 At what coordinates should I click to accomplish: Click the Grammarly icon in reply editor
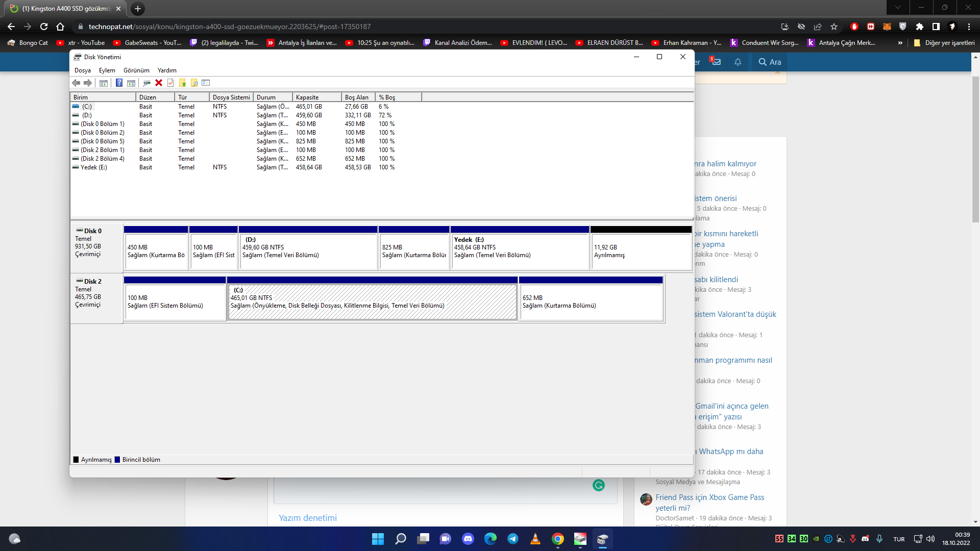click(599, 485)
